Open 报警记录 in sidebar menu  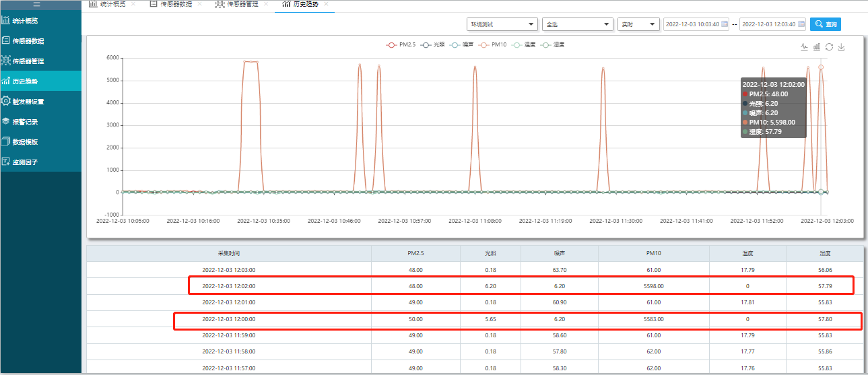pos(25,122)
